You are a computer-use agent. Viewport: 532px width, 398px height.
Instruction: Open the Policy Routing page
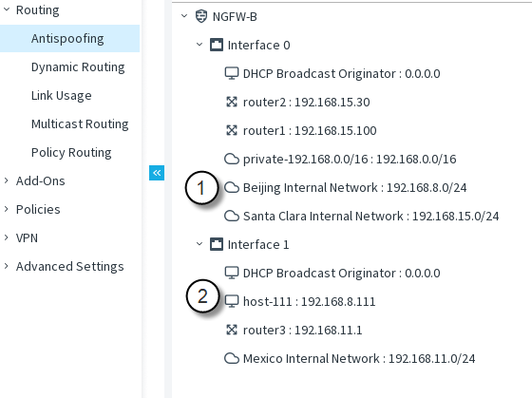click(71, 153)
